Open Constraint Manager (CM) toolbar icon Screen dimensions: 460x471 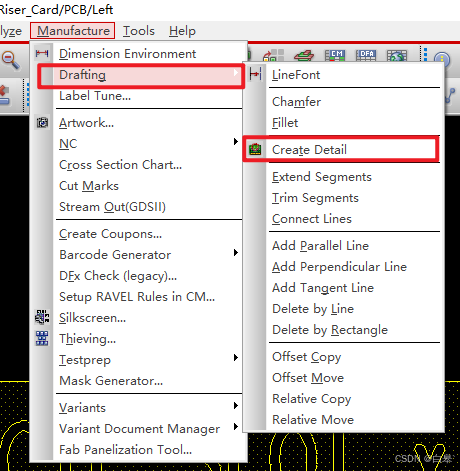click(335, 55)
